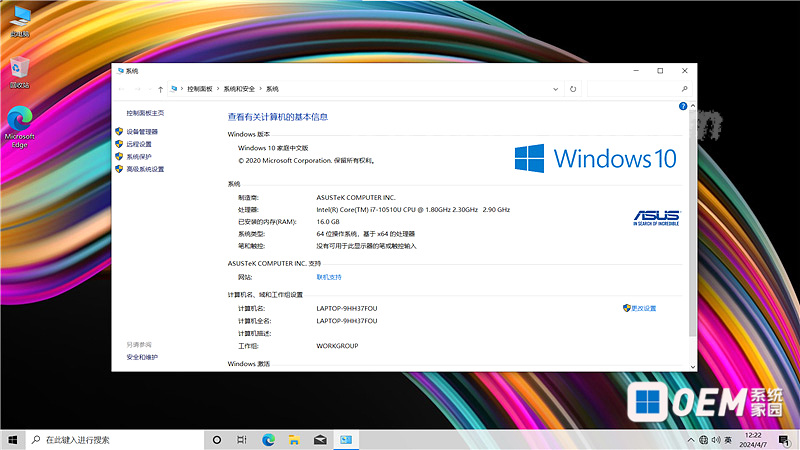Click 系统和安全 in the breadcrumb path
Screen dimensions: 800x450
239,89
